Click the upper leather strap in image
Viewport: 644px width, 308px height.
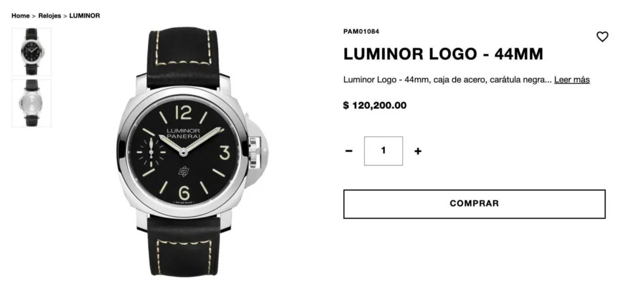183,58
